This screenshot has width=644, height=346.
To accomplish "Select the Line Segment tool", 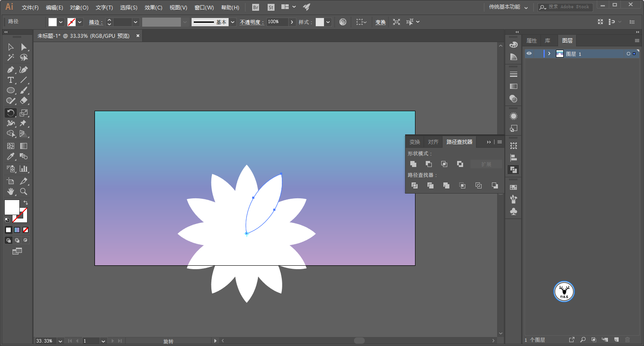I will click(x=24, y=80).
